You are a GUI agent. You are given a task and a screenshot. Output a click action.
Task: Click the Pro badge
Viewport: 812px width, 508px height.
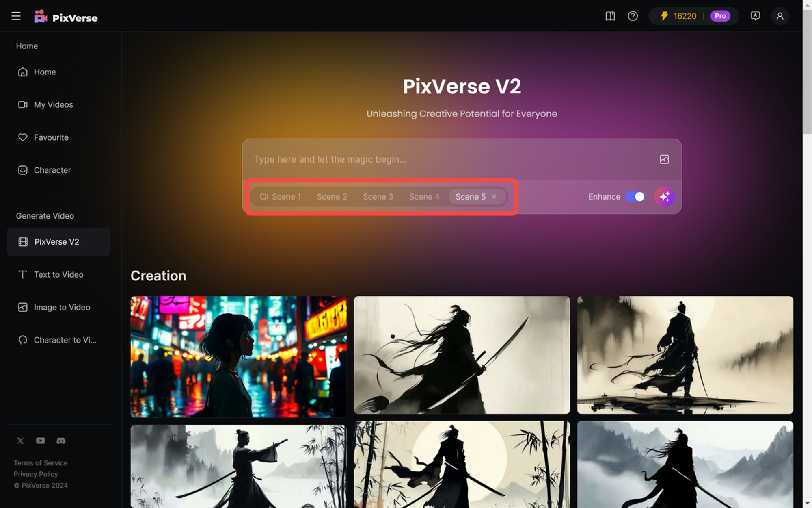720,16
